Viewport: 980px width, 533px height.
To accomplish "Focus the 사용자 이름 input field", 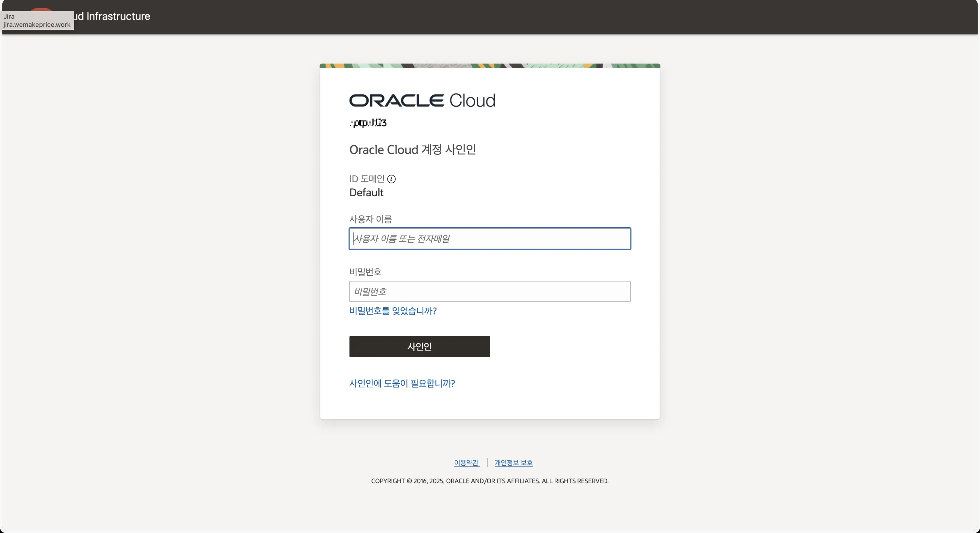I will pyautogui.click(x=490, y=238).
